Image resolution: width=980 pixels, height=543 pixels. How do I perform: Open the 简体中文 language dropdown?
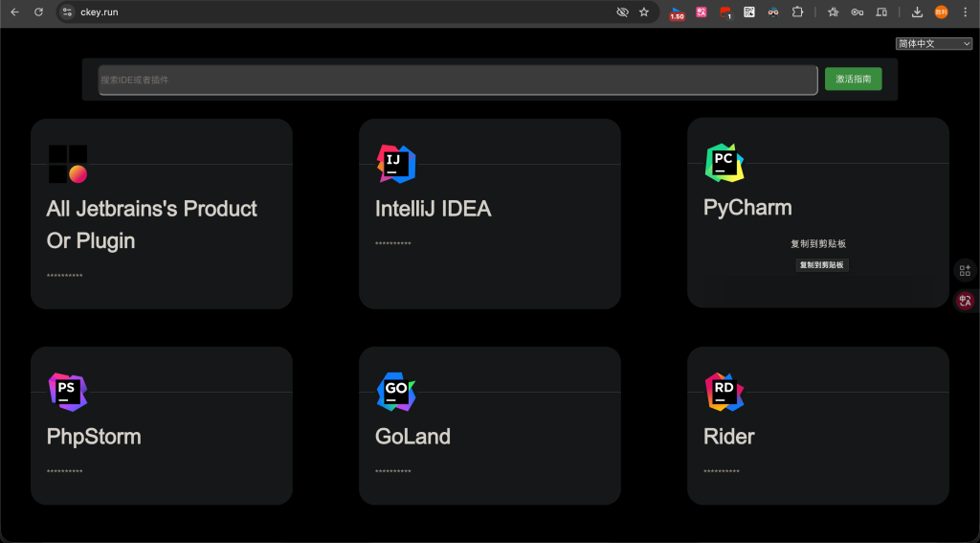click(x=934, y=44)
